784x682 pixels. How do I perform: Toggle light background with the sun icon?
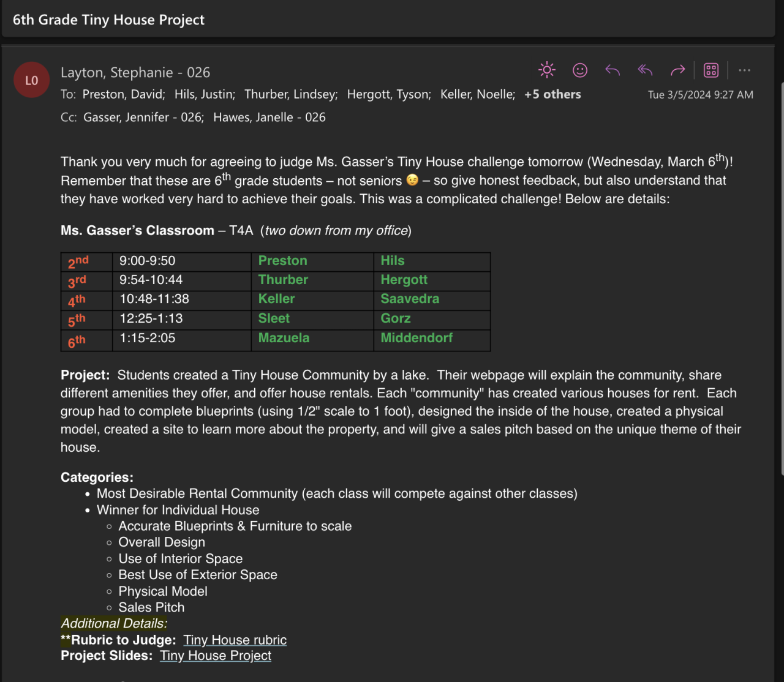(x=547, y=70)
